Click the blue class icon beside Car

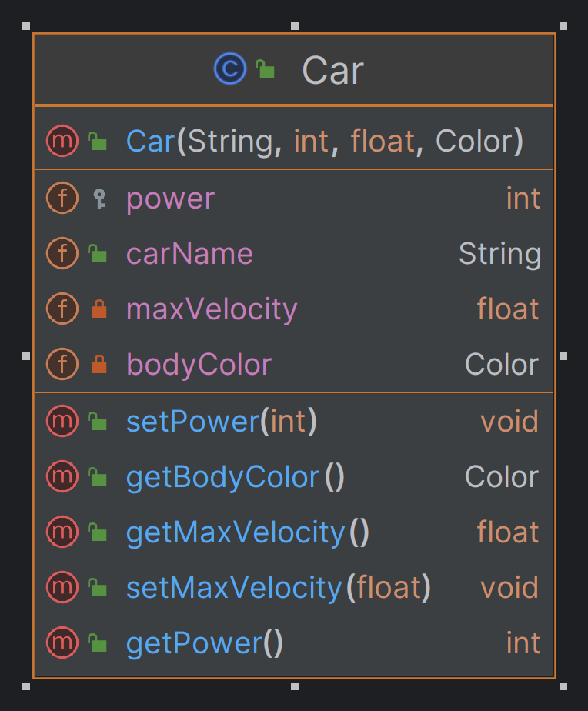[x=230, y=69]
